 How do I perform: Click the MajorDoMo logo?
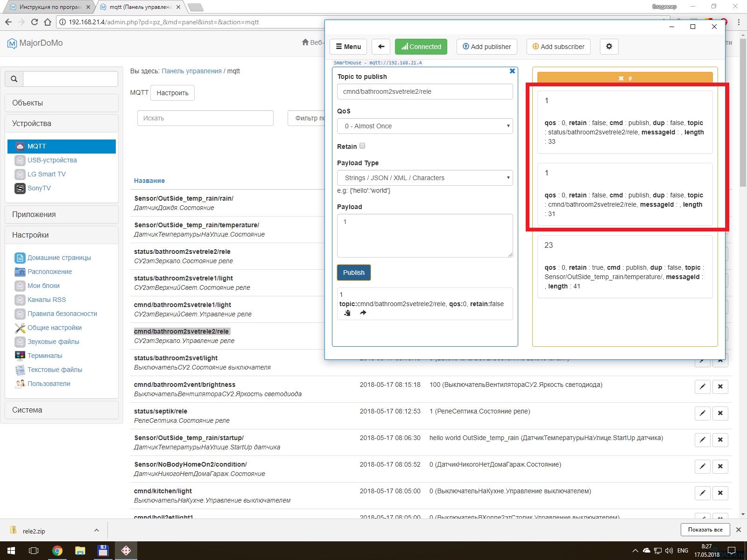click(x=35, y=43)
